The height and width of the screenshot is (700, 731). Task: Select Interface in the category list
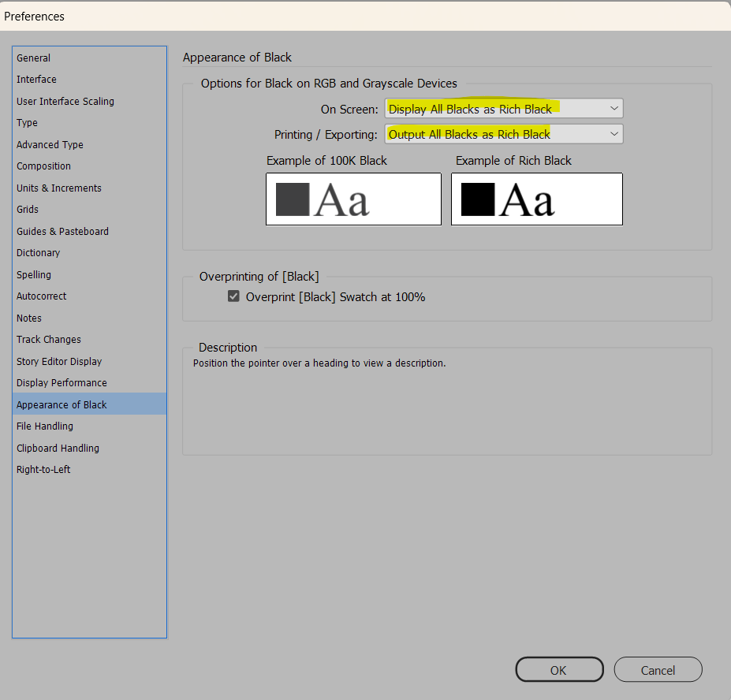pyautogui.click(x=89, y=80)
